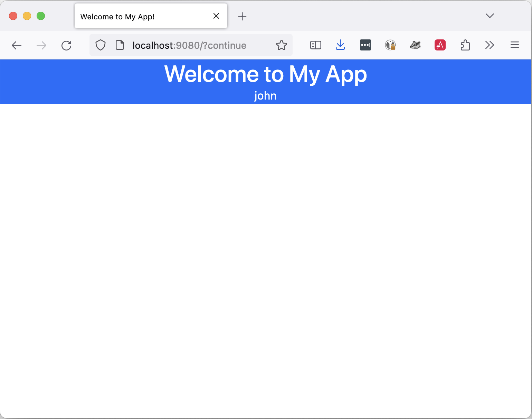Image resolution: width=532 pixels, height=419 pixels.
Task: Open the Bitwarden password manager extension
Action: 365,45
